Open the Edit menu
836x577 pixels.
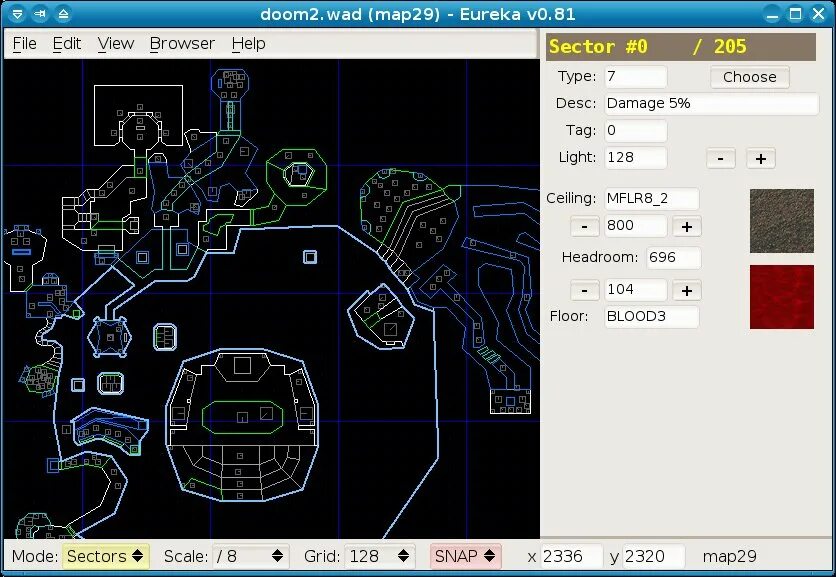(x=67, y=44)
